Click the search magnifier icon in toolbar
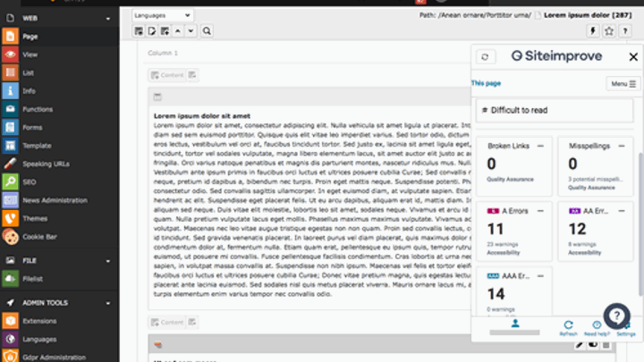This screenshot has height=362, width=644. 207,31
